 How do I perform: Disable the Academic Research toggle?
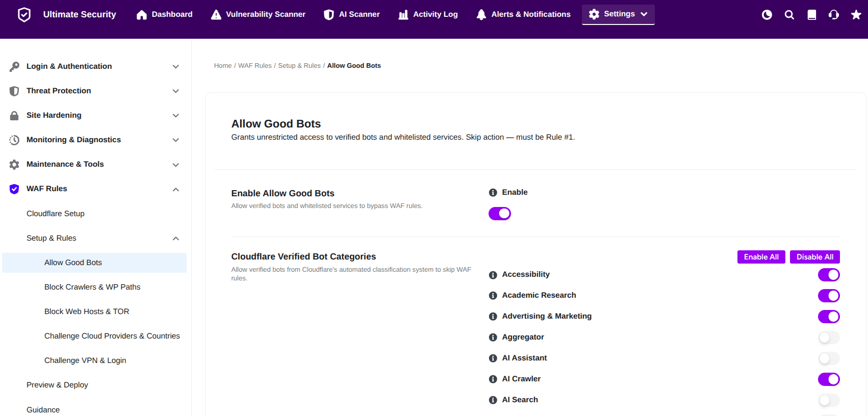(829, 296)
